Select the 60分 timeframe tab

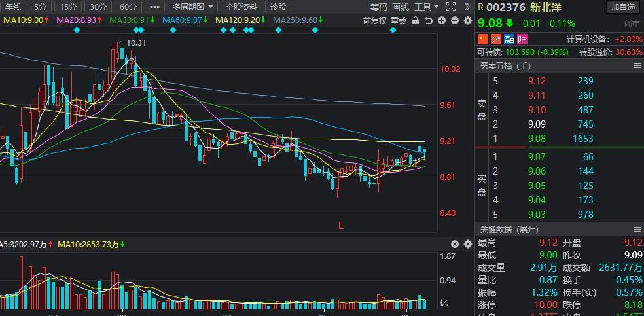pyautogui.click(x=129, y=7)
